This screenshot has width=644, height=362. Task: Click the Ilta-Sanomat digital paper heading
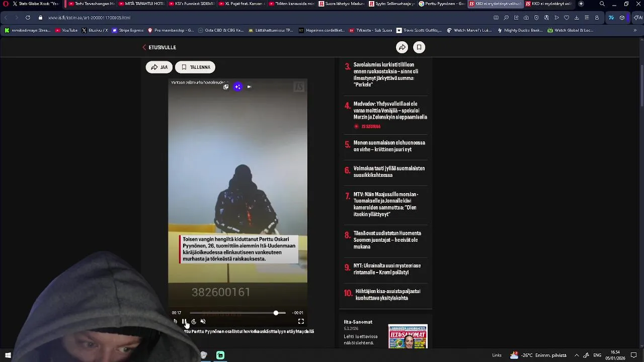tap(358, 322)
